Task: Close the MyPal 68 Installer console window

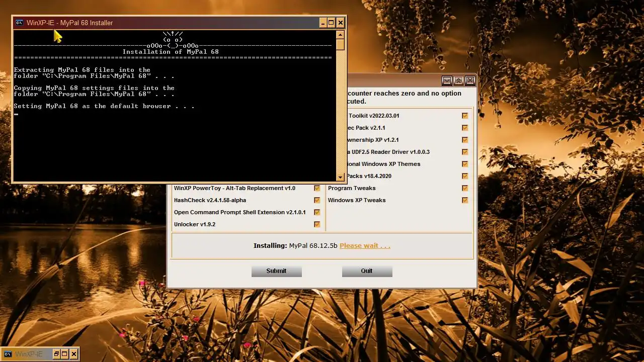Action: click(x=341, y=23)
